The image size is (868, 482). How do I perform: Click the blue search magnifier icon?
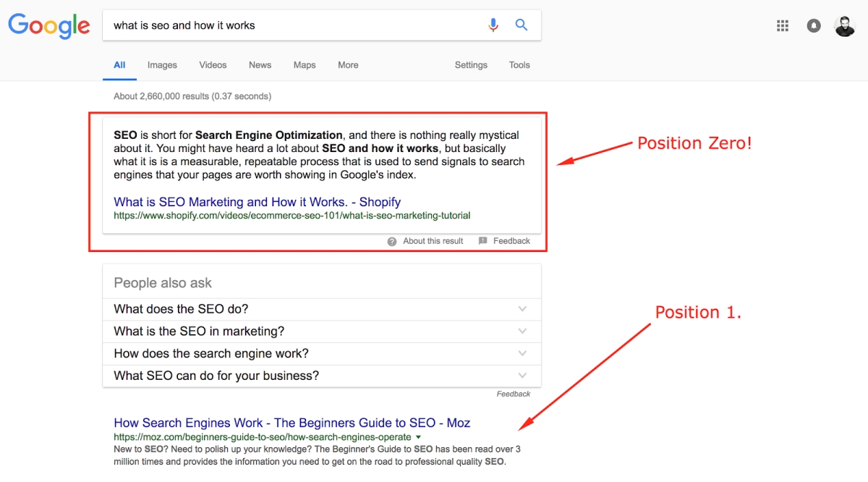click(x=521, y=25)
